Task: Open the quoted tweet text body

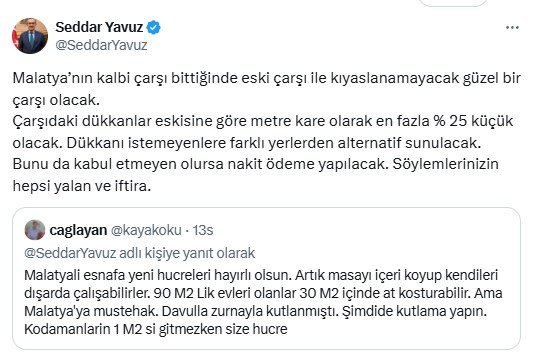Action: pos(263,302)
